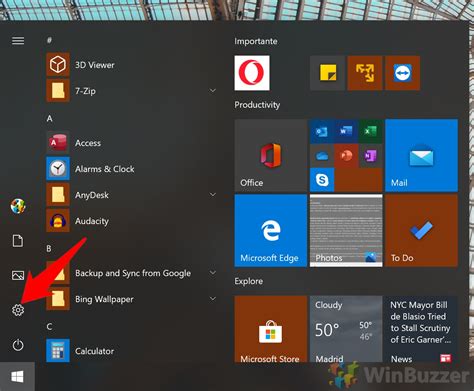Screen dimensions: 474x391
Task: Open the Office tile
Action: point(271,156)
